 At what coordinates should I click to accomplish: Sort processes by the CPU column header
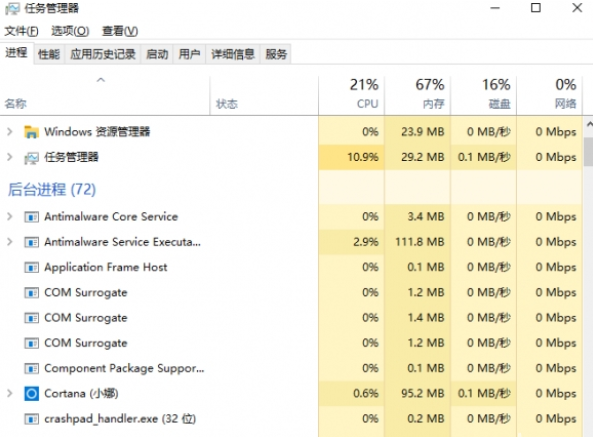(351, 96)
